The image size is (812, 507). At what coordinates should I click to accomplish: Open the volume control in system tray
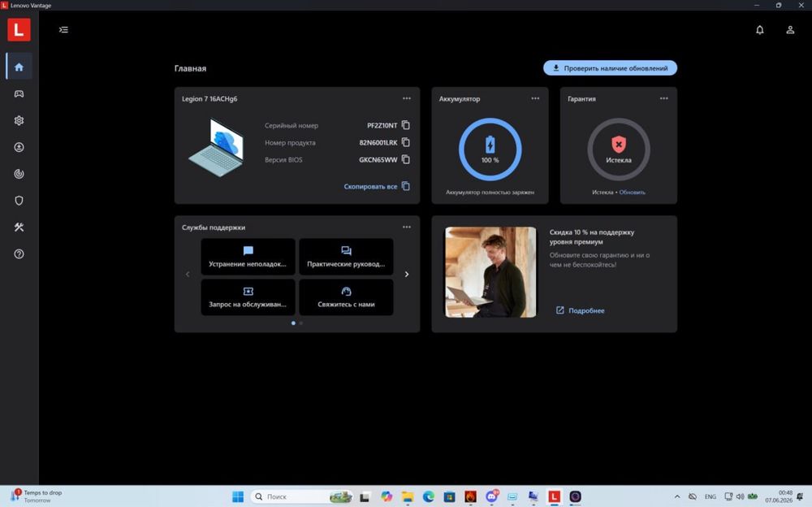[740, 496]
